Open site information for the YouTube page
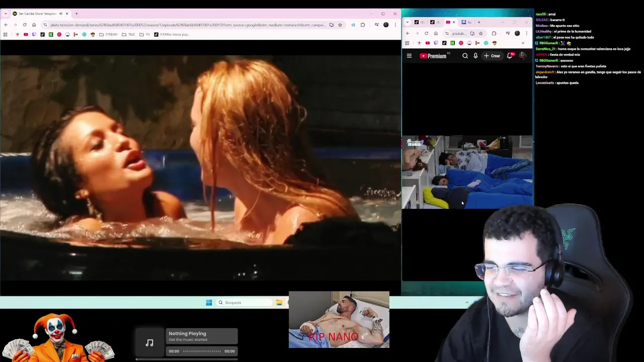Screen dimensions: 644x362 click(447, 34)
